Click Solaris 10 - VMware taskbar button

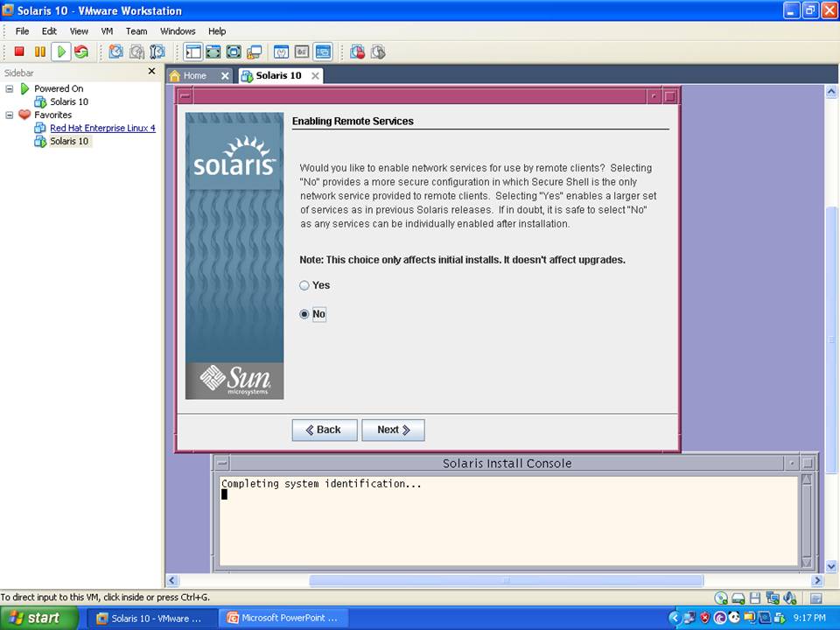click(151, 619)
